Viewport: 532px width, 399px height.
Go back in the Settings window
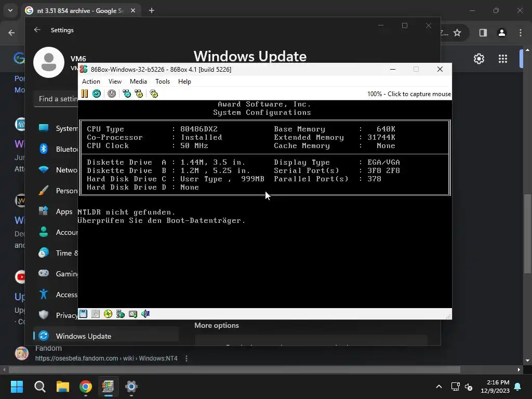[x=37, y=30]
